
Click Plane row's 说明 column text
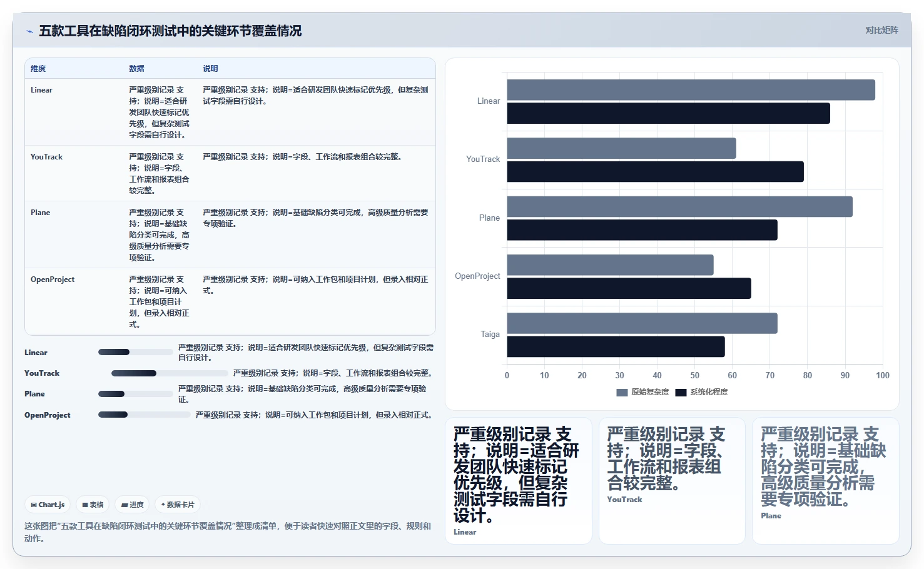pos(315,218)
